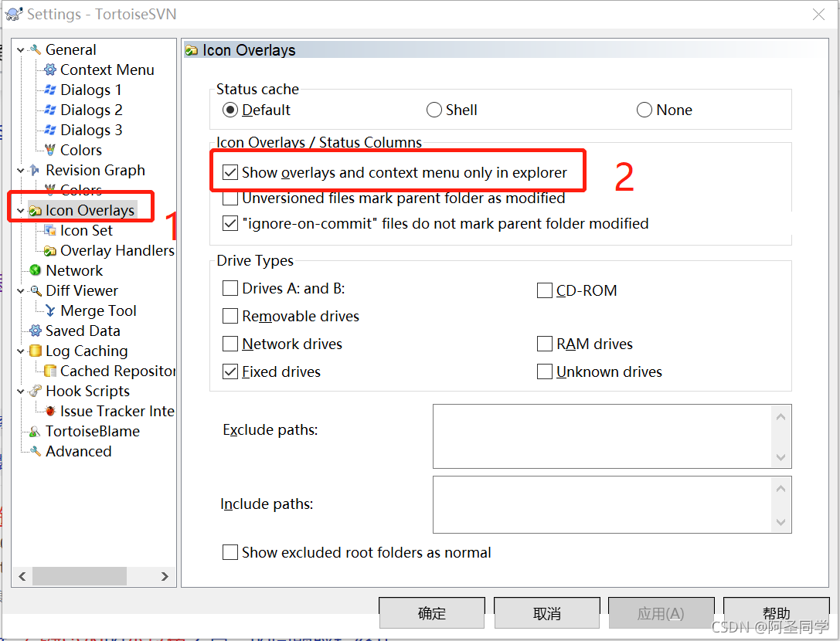The width and height of the screenshot is (840, 641).
Task: Click the 确定 (OK) button
Action: pyautogui.click(x=432, y=613)
